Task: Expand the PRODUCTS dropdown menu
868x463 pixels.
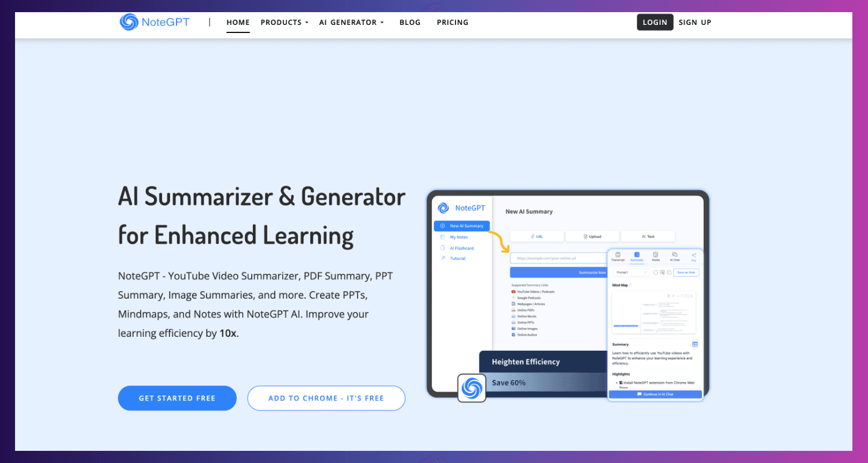Action: click(284, 23)
